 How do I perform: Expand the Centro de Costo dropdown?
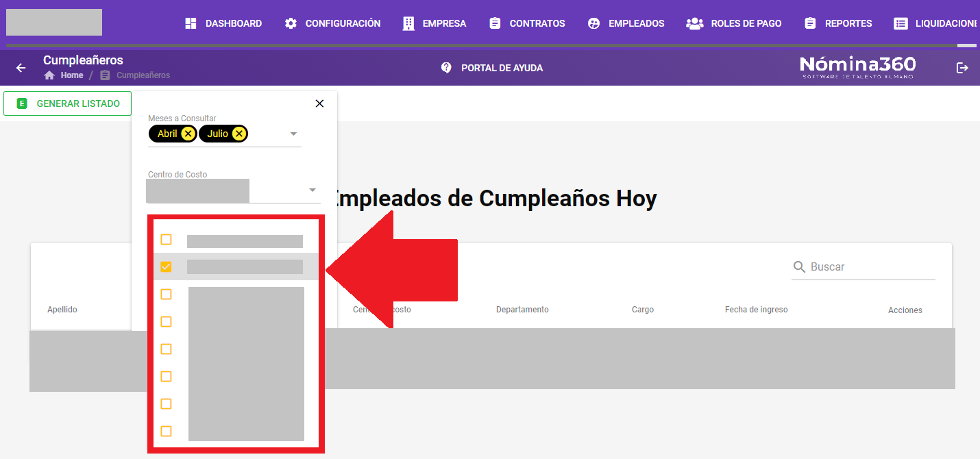[313, 190]
